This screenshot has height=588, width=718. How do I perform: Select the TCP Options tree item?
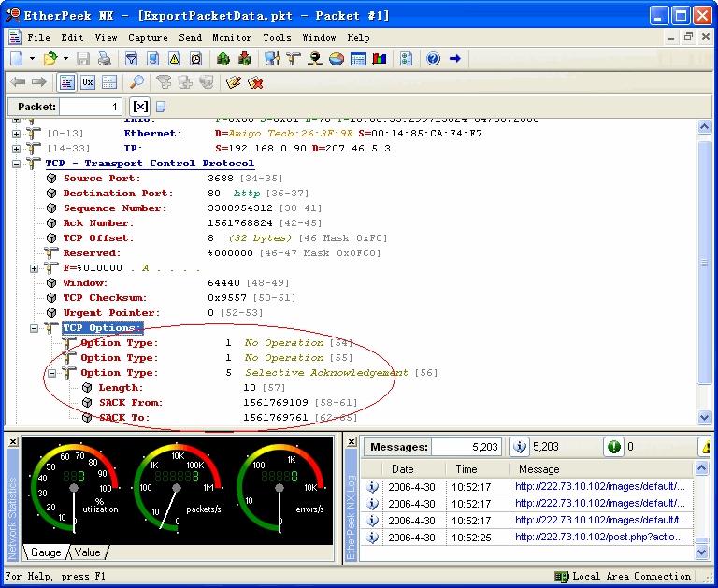(x=103, y=328)
